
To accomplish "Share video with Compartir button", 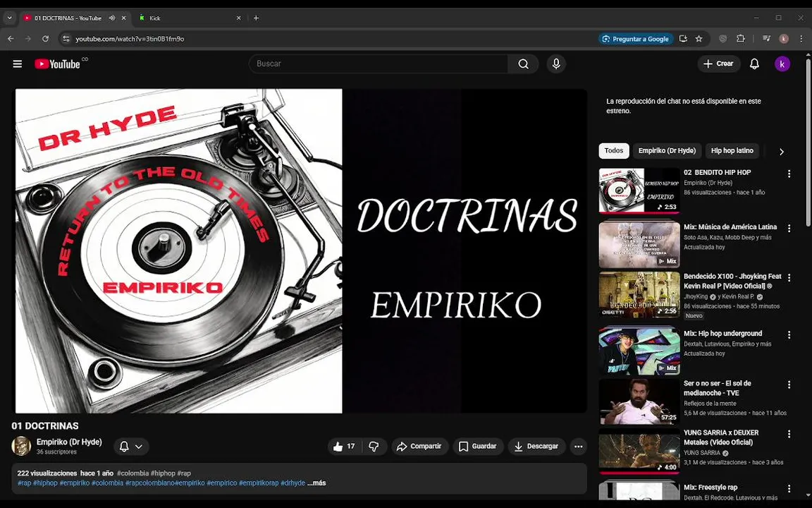I will point(419,447).
